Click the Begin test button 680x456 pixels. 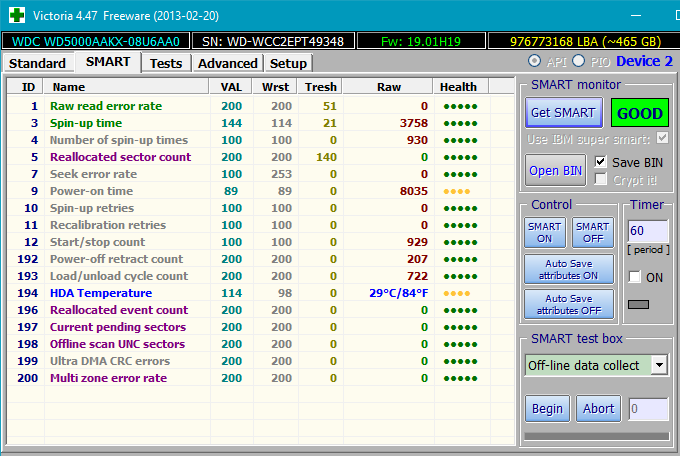(x=547, y=408)
